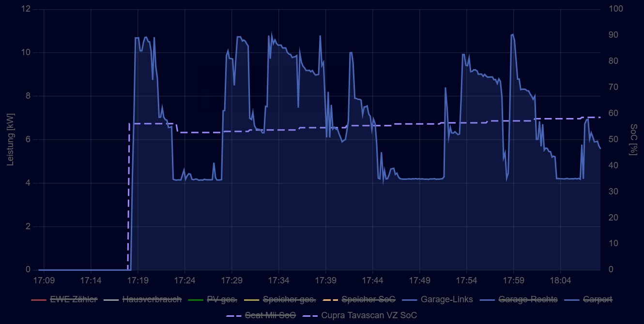Click the 17:39 time axis label
The width and height of the screenshot is (644, 324).
(325, 280)
